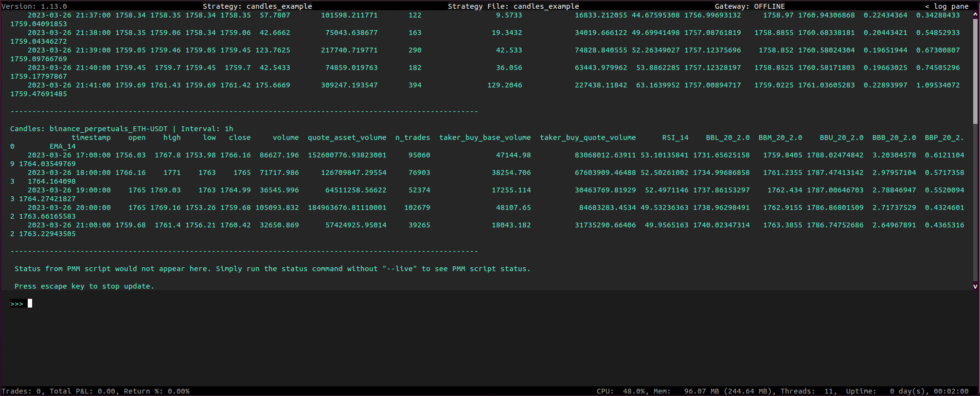The image size is (980, 396).
Task: Click the RSI_14 column header
Action: click(675, 138)
